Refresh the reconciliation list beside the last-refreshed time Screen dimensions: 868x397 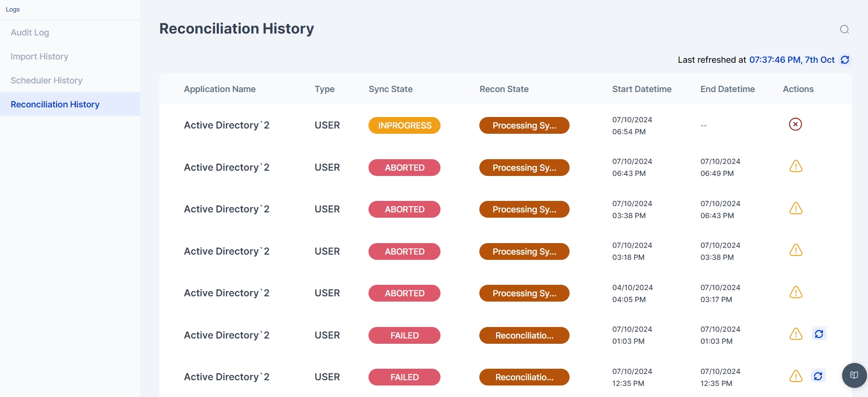(845, 60)
